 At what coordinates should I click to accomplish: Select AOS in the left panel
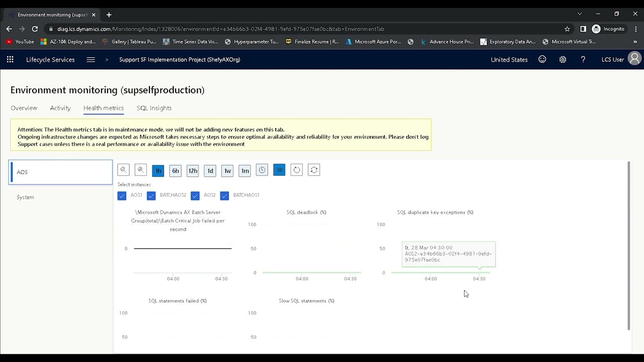(60, 172)
